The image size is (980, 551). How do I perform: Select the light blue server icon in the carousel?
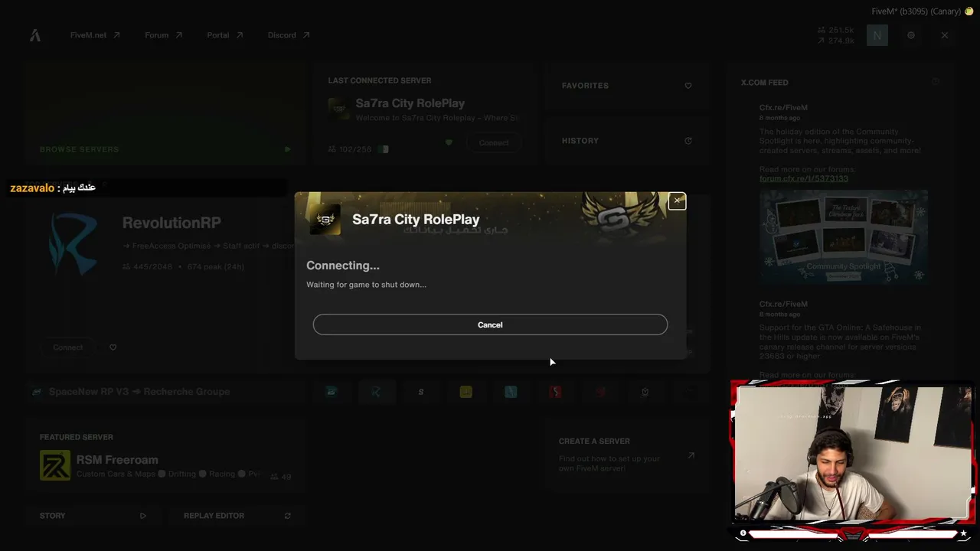point(511,392)
